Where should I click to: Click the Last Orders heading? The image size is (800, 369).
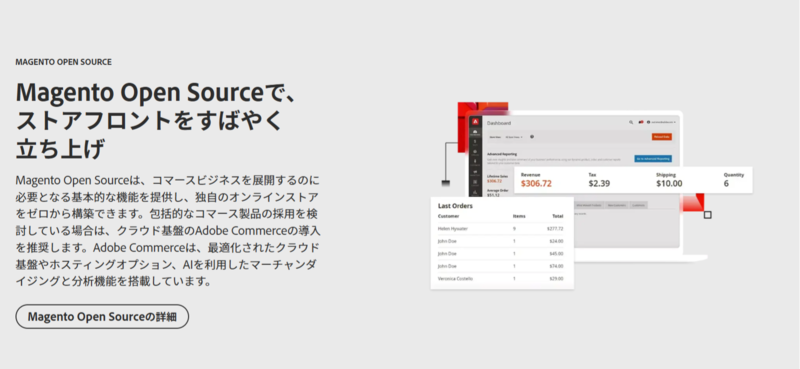pyautogui.click(x=455, y=206)
